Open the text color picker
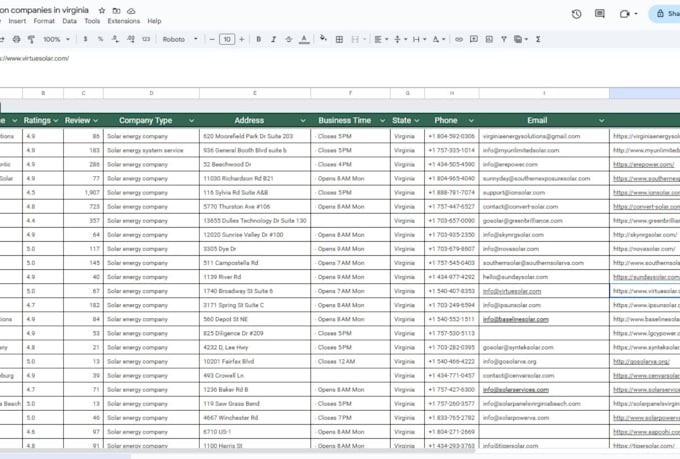 point(304,39)
